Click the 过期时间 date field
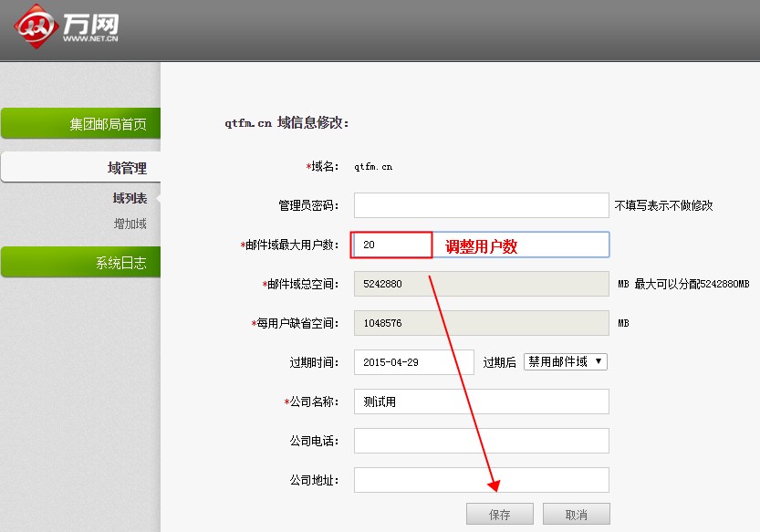Screen dimensions: 760x532 [414, 362]
